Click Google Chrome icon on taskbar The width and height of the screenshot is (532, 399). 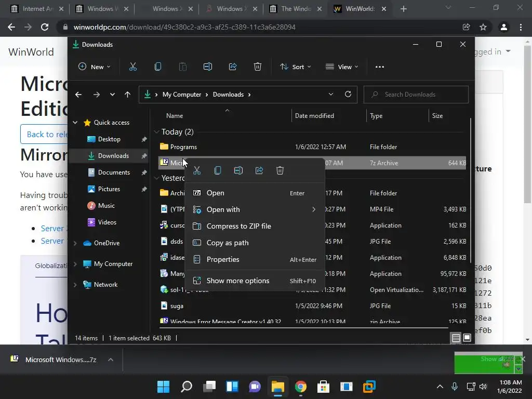pyautogui.click(x=301, y=387)
